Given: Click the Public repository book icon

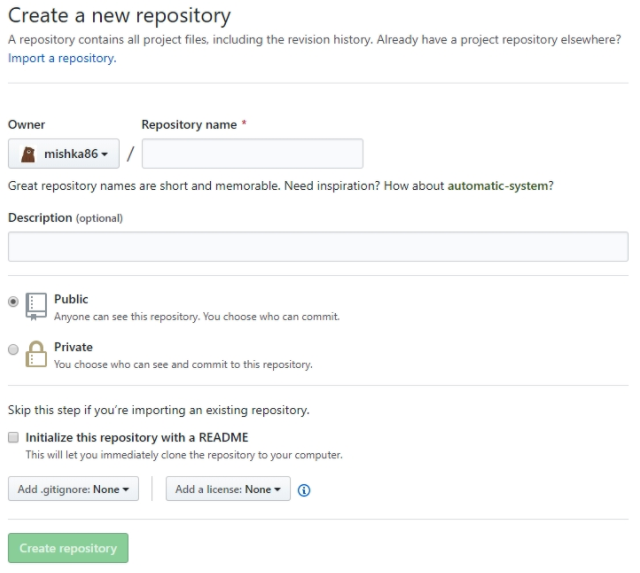Looking at the screenshot, I should click(36, 306).
